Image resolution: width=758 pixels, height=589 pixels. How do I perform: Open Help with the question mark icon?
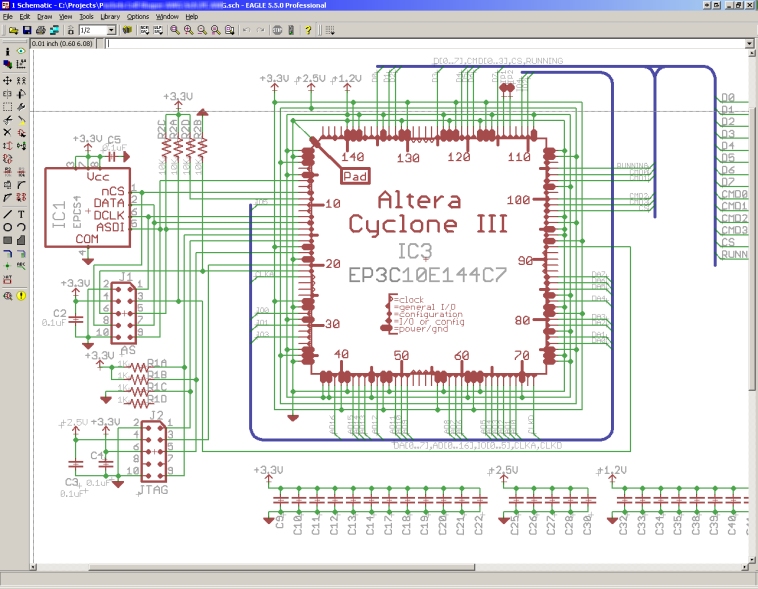[x=308, y=30]
